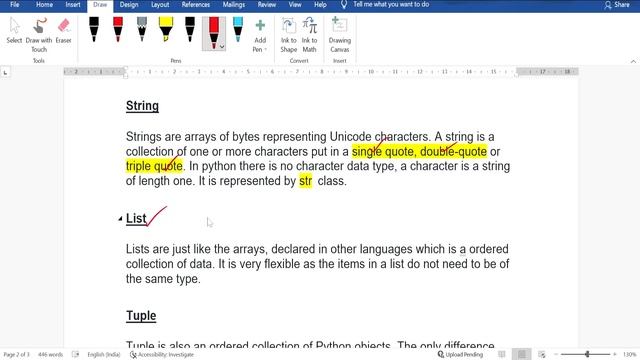Click the Draw tab

[x=100, y=5]
